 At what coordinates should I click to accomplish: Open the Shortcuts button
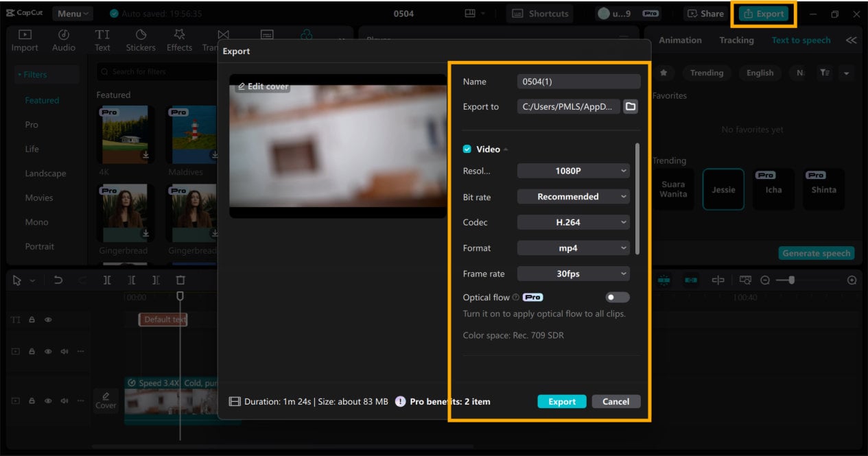[541, 14]
